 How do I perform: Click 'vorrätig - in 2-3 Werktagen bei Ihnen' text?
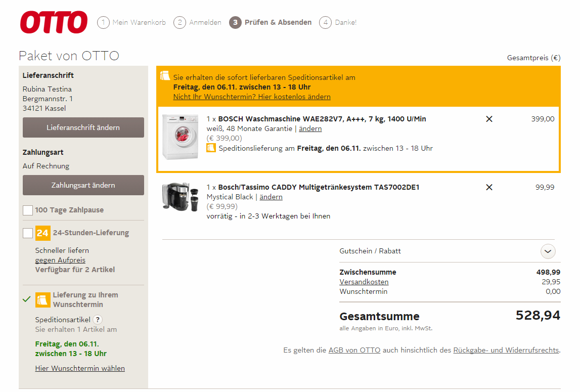tap(268, 216)
